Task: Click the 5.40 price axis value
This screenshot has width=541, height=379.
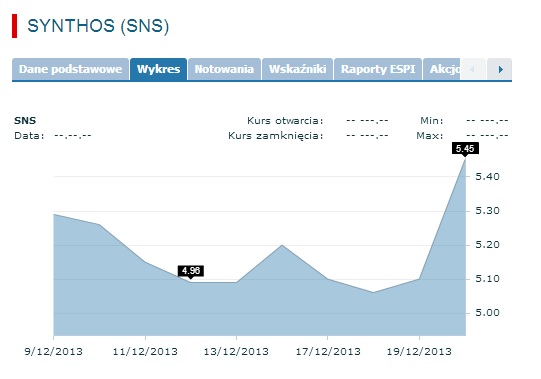Action: pos(487,177)
